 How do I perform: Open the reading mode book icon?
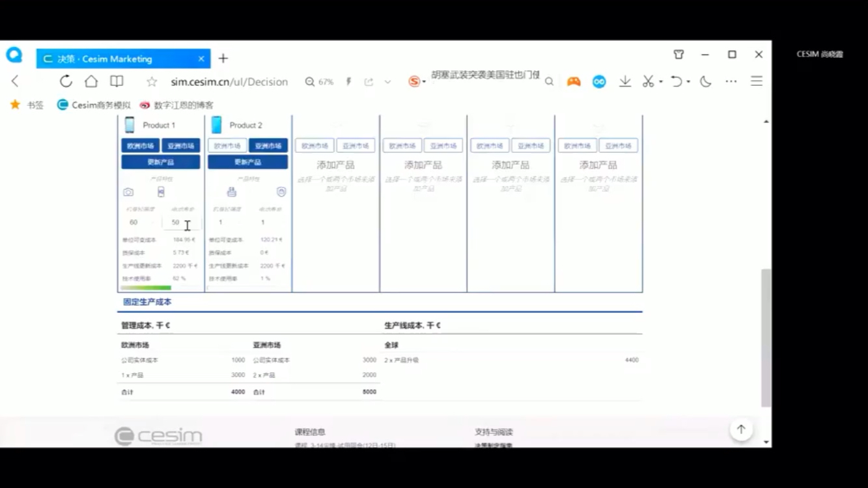tap(117, 81)
